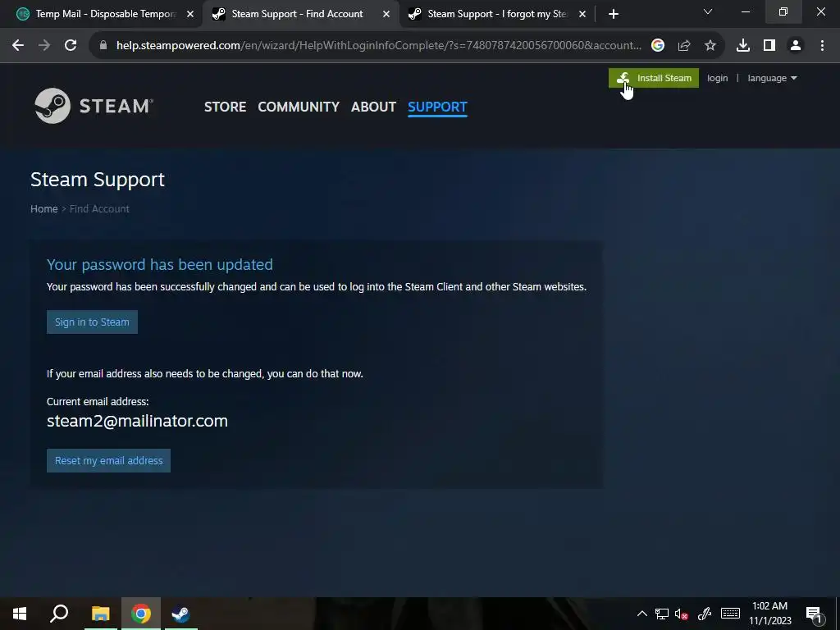Open the touch keyboard tray icon
This screenshot has width=840, height=630.
(730, 614)
